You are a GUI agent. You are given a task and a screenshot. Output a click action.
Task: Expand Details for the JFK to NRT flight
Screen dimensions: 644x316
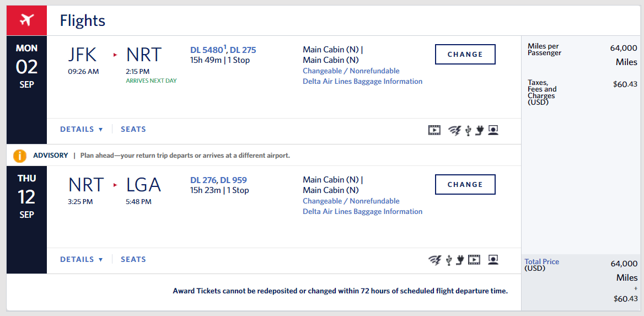click(x=81, y=130)
